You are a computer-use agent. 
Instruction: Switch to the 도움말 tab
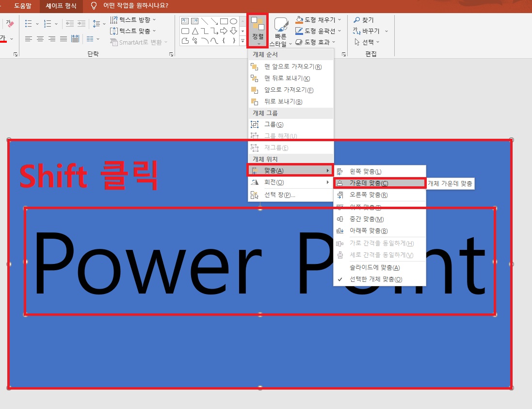(23, 6)
